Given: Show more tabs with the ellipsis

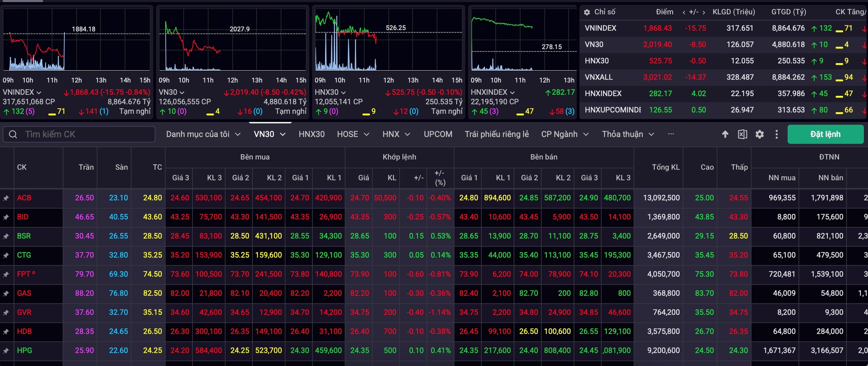Looking at the screenshot, I should coord(671,134).
